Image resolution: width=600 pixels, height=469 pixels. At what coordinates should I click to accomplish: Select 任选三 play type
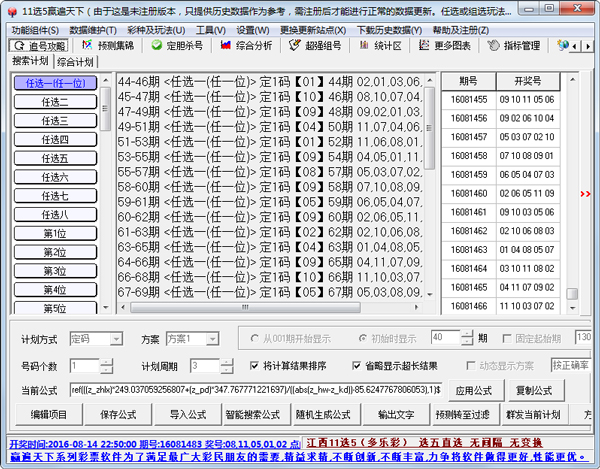pos(55,121)
